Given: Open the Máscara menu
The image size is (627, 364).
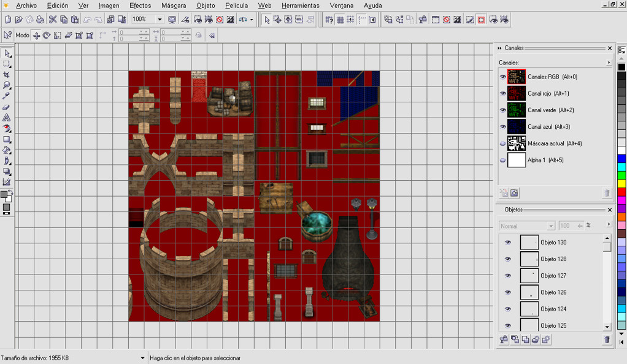Looking at the screenshot, I should click(x=174, y=6).
